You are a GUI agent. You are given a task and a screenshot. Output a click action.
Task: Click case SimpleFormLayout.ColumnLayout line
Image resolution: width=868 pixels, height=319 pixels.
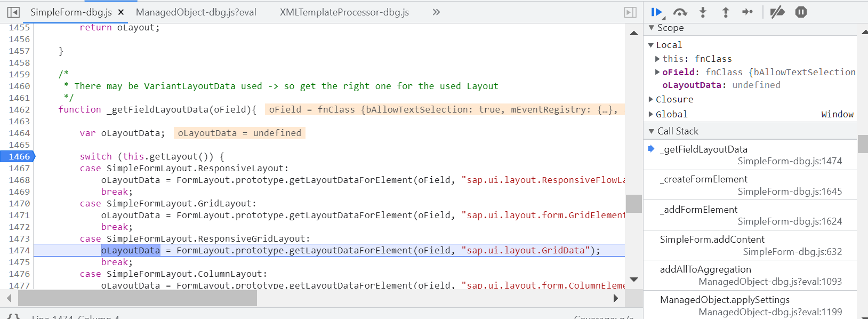click(x=174, y=274)
